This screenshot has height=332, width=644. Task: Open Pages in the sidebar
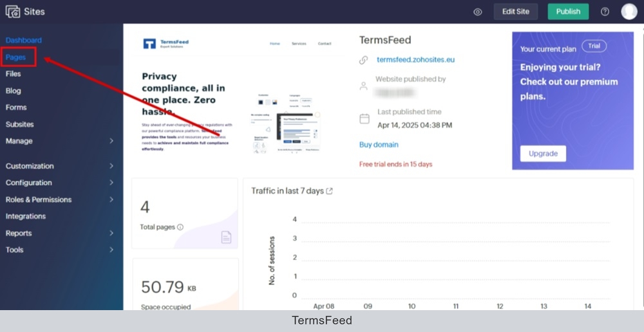pyautogui.click(x=16, y=57)
